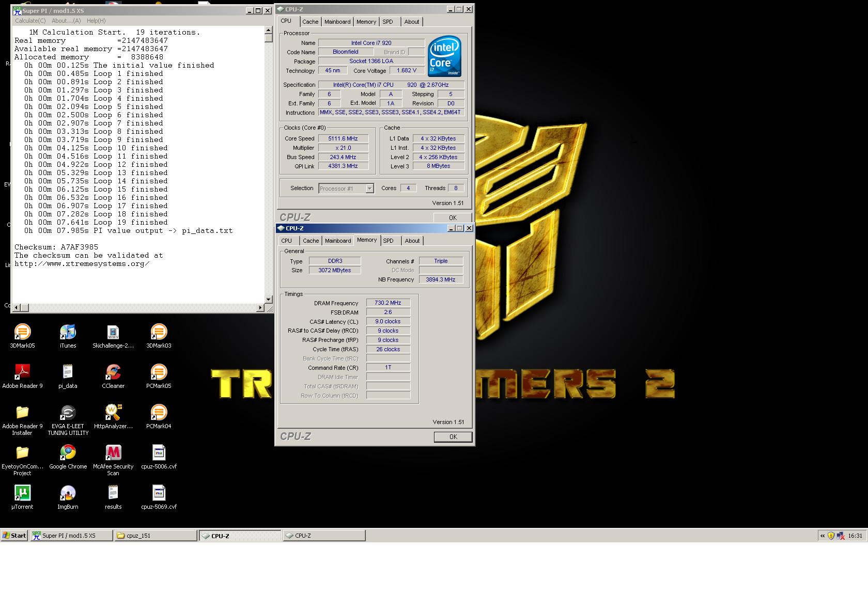Image resolution: width=868 pixels, height=595 pixels.
Task: Open the cpuz-5006.cvf file icon
Action: pos(159,457)
